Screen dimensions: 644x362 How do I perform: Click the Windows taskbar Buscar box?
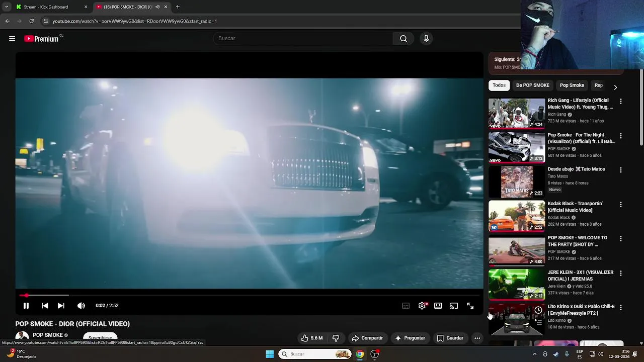pos(315,354)
